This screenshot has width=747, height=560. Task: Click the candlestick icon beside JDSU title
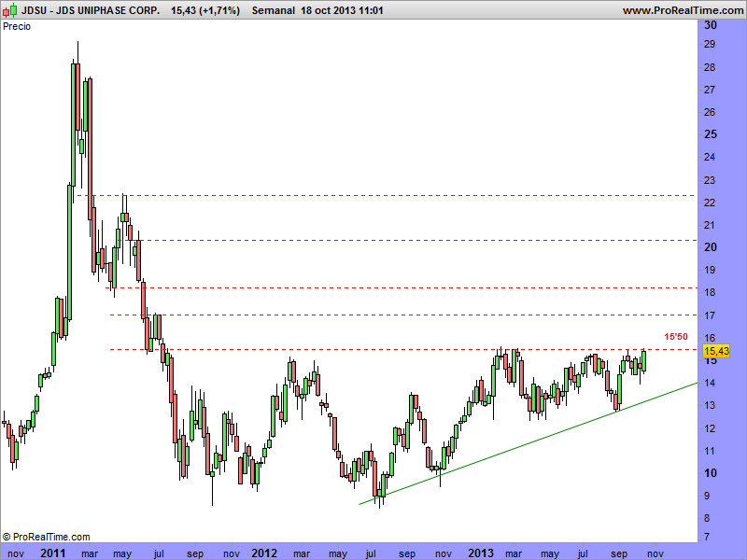tap(9, 10)
